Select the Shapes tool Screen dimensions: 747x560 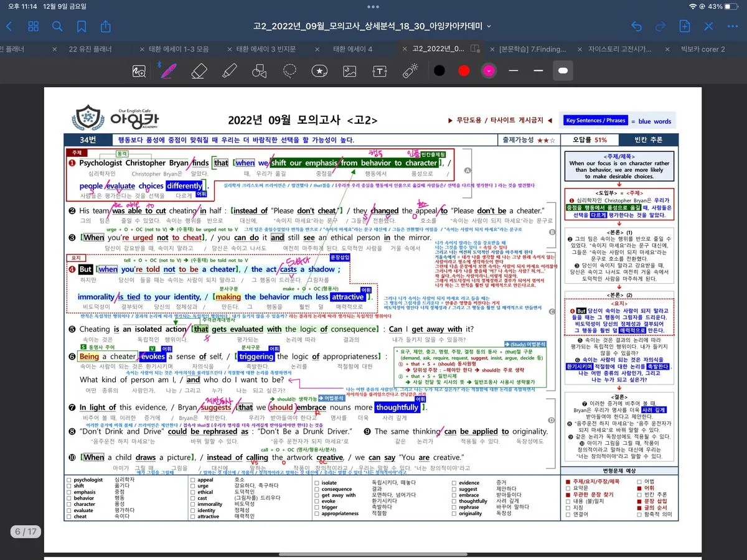point(260,70)
